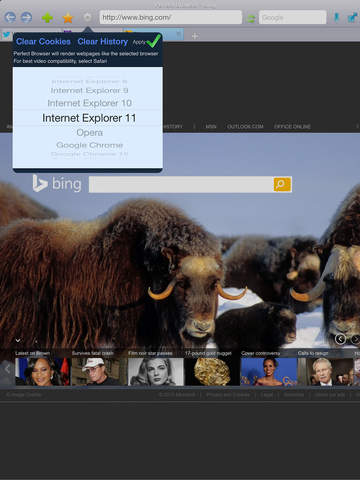Click the blue share icon at top right
Image resolution: width=360 pixels, height=480 pixels.
(x=352, y=18)
